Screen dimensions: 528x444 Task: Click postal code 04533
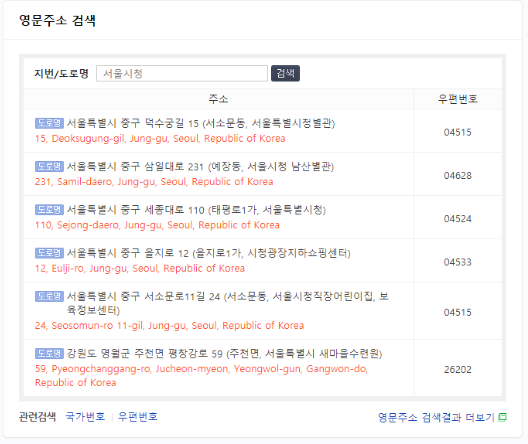pos(457,262)
